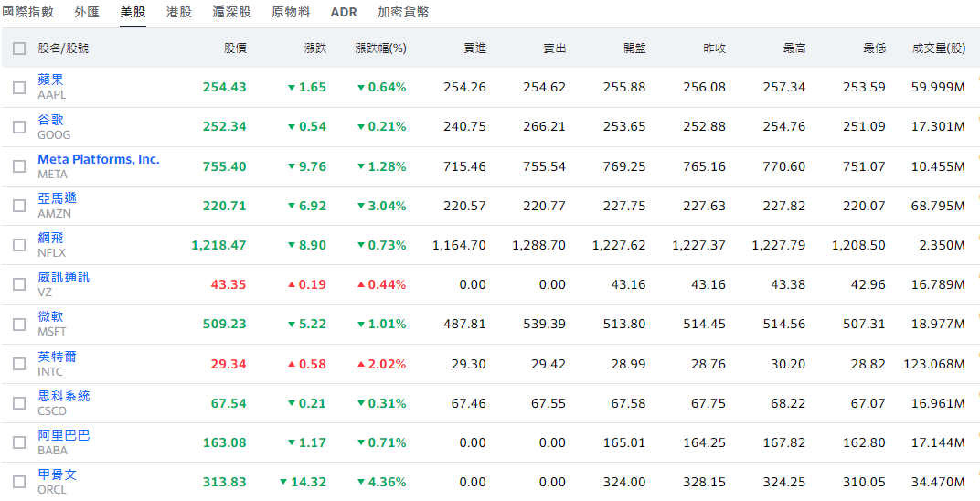Open the 阿里巴巴 stock link
The image size is (980, 501).
64,435
